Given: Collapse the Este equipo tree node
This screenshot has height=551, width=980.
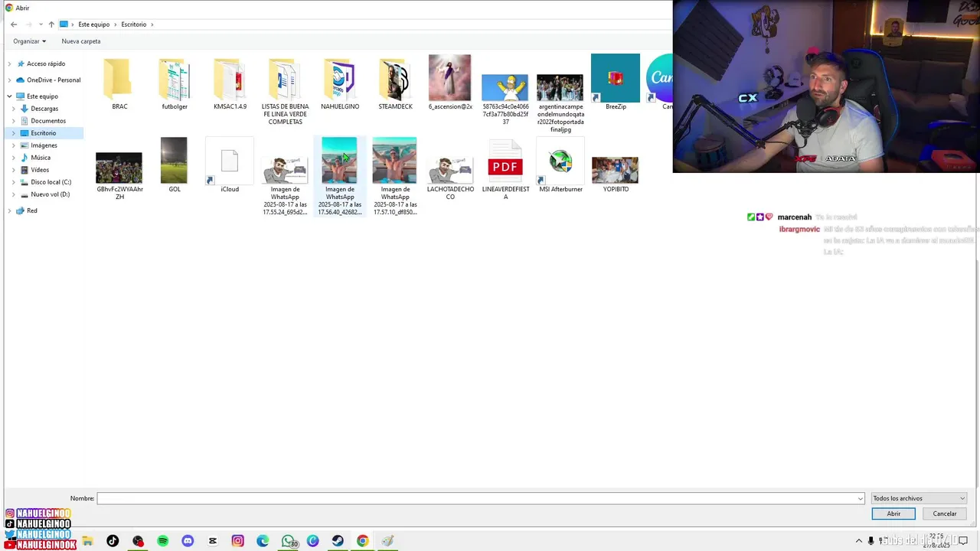Looking at the screenshot, I should tap(9, 96).
